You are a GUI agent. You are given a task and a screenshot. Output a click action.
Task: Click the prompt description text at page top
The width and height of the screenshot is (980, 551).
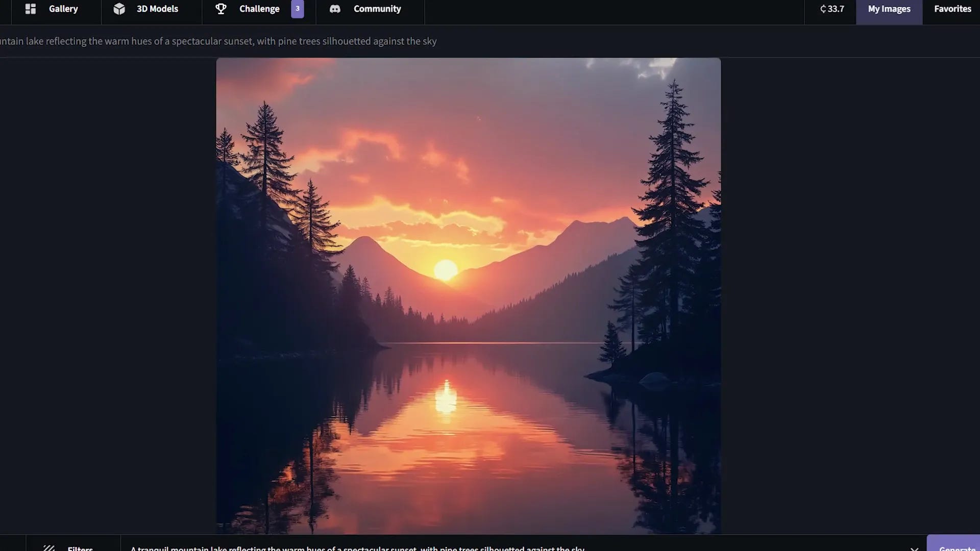[x=218, y=41]
